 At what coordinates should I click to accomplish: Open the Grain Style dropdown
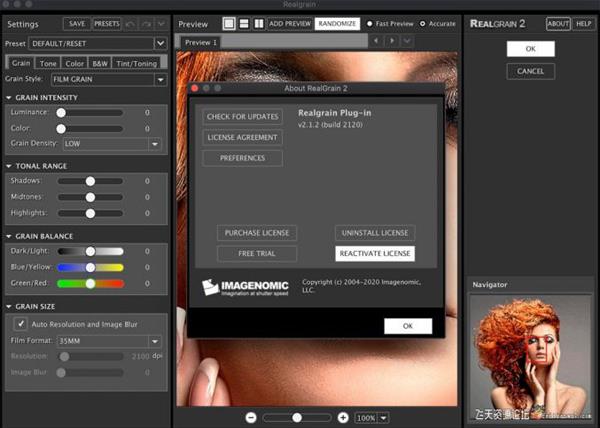click(106, 79)
